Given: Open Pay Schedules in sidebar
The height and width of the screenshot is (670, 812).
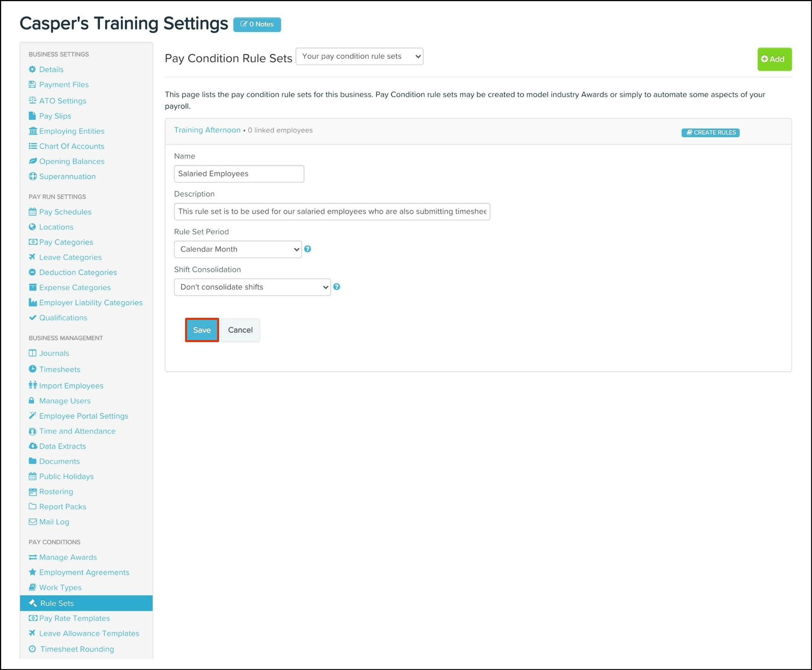Looking at the screenshot, I should [65, 212].
